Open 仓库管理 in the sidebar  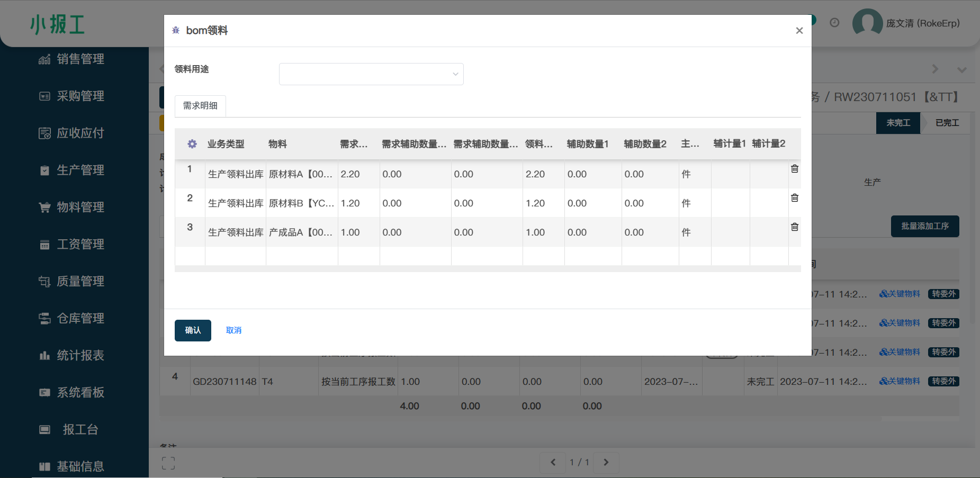[x=80, y=319]
